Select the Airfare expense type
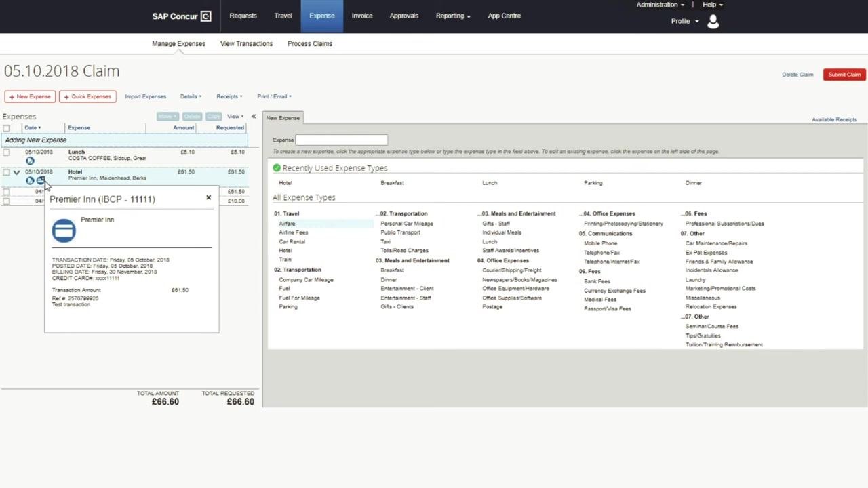 coord(287,224)
